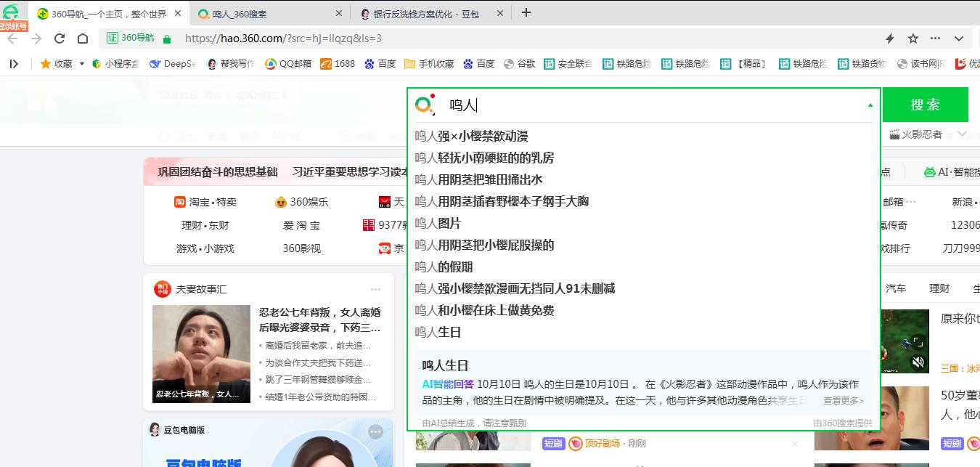The height and width of the screenshot is (467, 980).
Task: Select the 鸣人生日 suggestion
Action: (x=438, y=332)
